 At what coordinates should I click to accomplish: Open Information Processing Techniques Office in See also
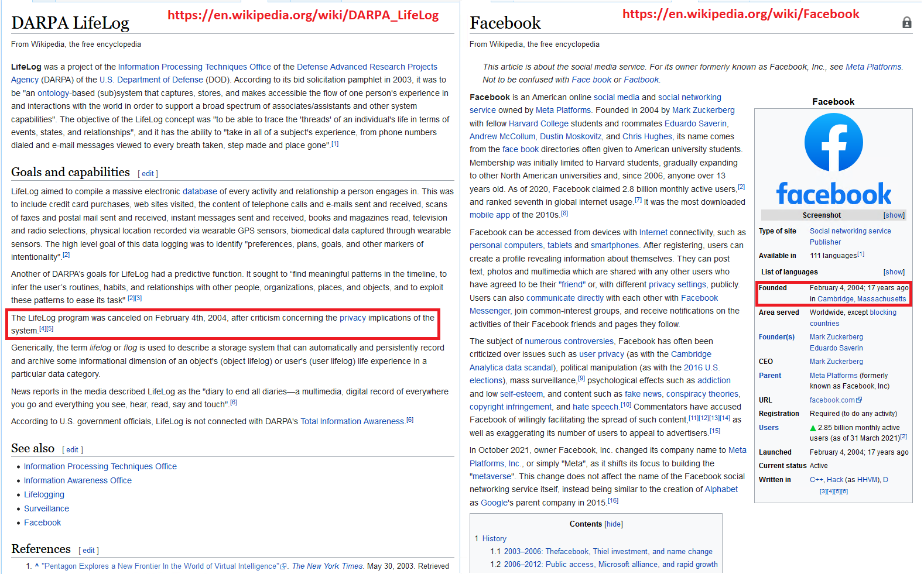pos(100,466)
